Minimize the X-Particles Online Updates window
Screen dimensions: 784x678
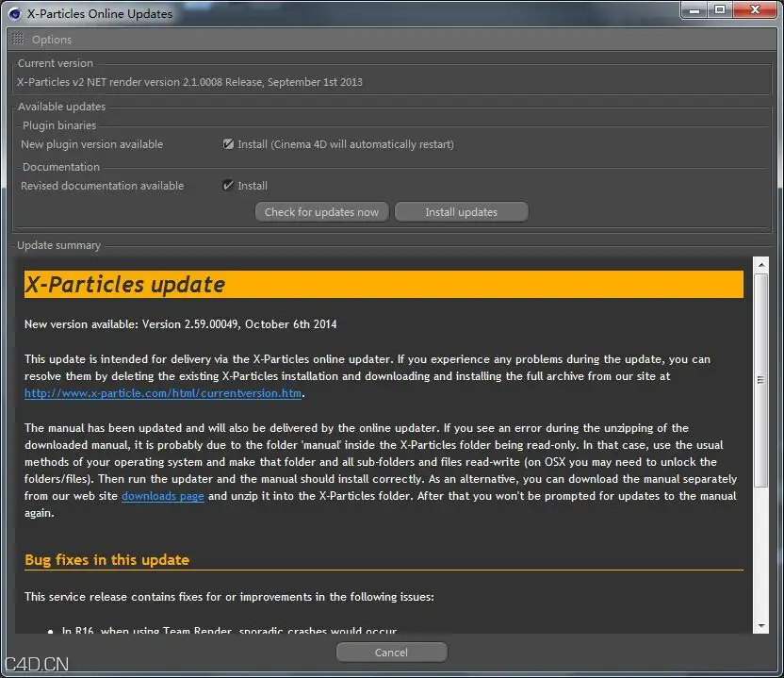point(694,10)
